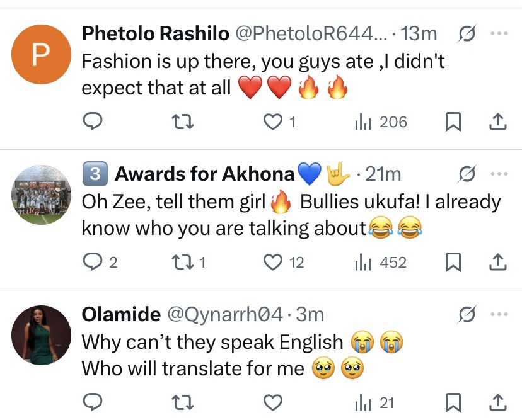Screen dimensions: 522x420
Task: Open more options on Phetolo's tweet
Action: click(498, 33)
